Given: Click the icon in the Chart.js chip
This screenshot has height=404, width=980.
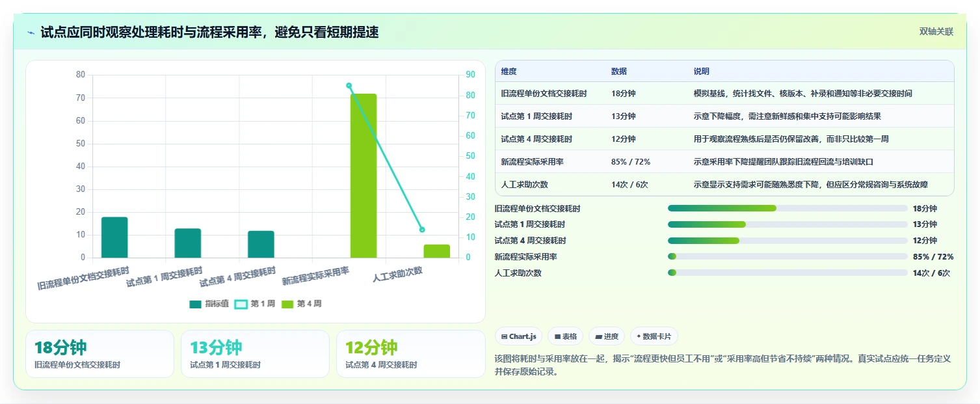Looking at the screenshot, I should pos(504,337).
